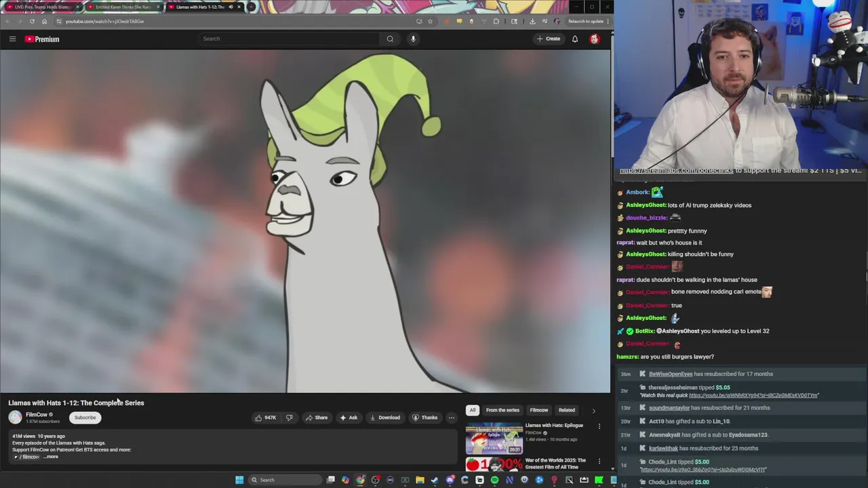The height and width of the screenshot is (488, 868).
Task: Click the youtube.com address bar
Action: [237, 21]
